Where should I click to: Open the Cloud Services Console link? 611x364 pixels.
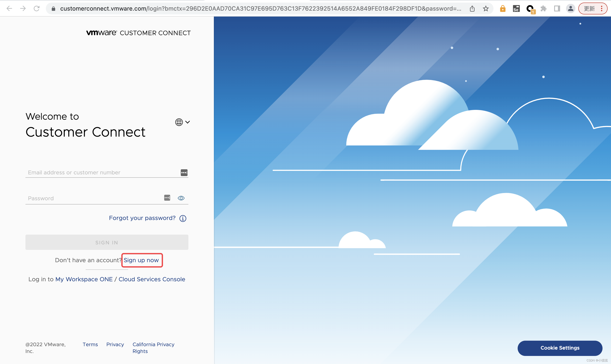pos(152,279)
